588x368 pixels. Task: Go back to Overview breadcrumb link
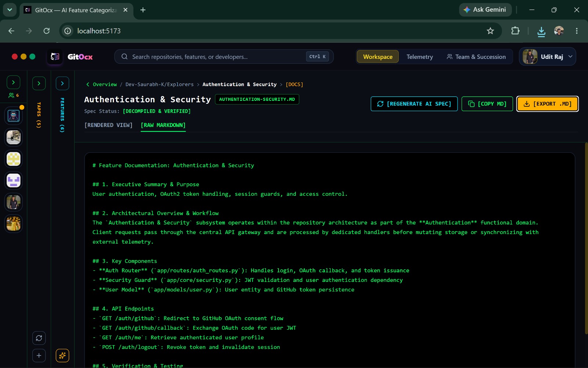tap(101, 84)
